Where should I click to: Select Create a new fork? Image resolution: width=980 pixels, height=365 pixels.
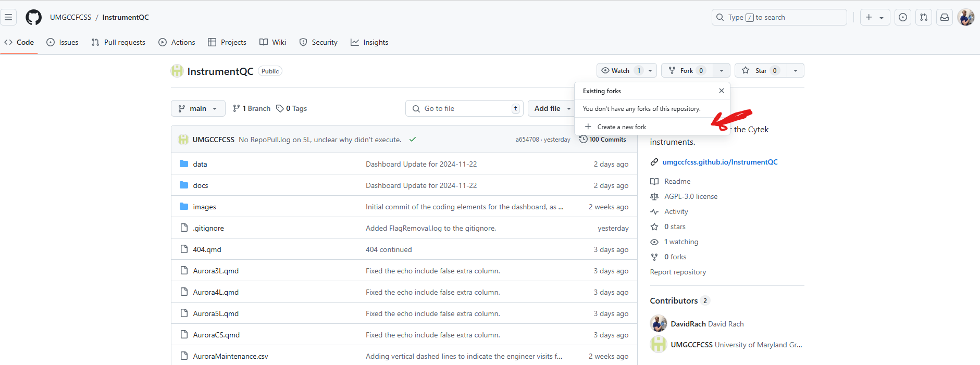pyautogui.click(x=621, y=127)
